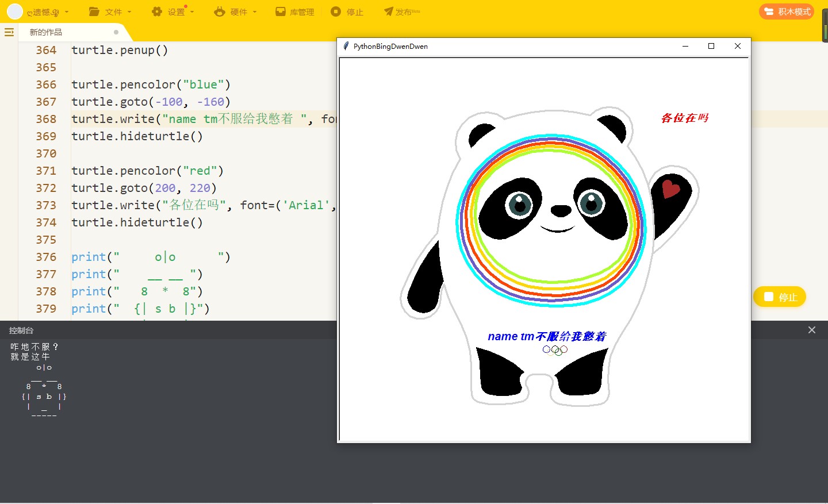The image size is (828, 504).
Task: Click the console output line 就是这牛
Action: point(30,356)
